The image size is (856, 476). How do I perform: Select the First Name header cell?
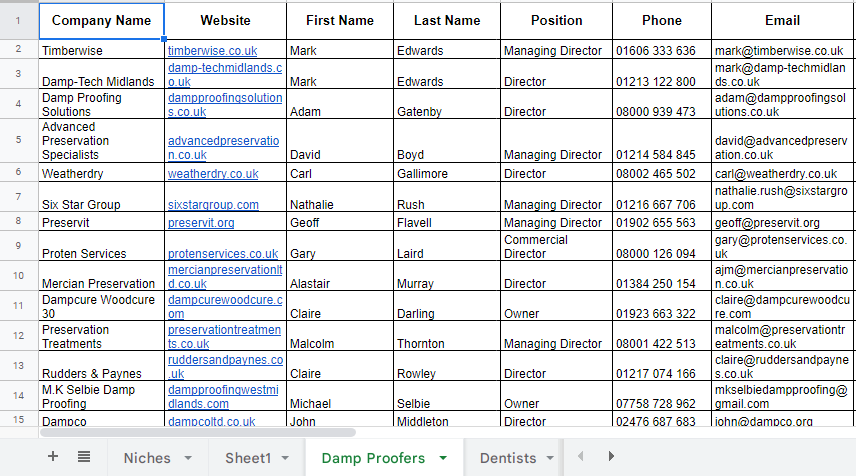(340, 21)
